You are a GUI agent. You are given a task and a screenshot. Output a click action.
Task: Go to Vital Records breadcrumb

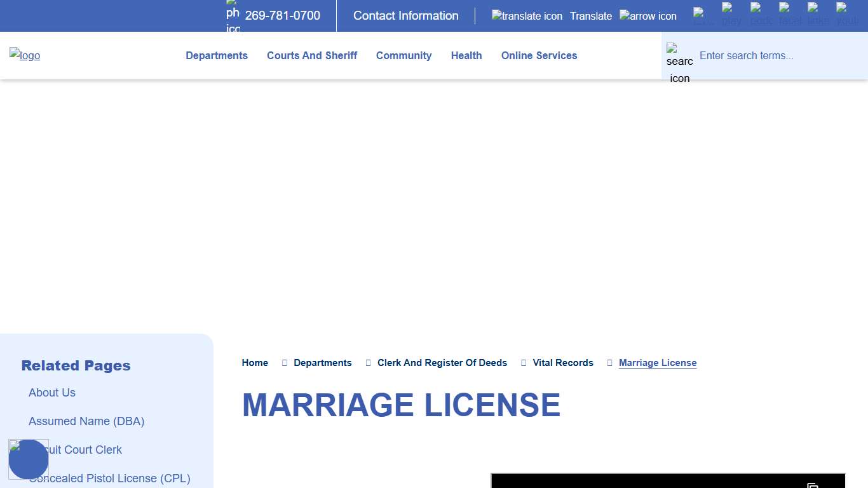click(x=562, y=363)
